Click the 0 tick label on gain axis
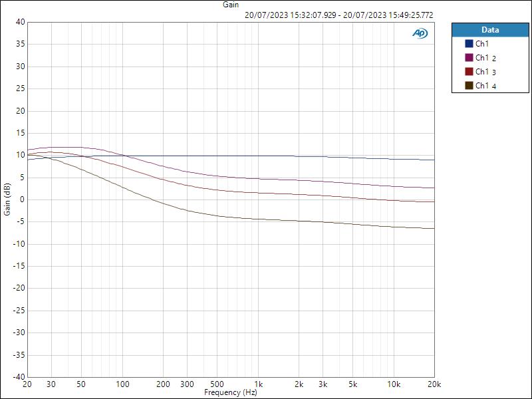Screen dimensions: 532x399 (x=23, y=199)
